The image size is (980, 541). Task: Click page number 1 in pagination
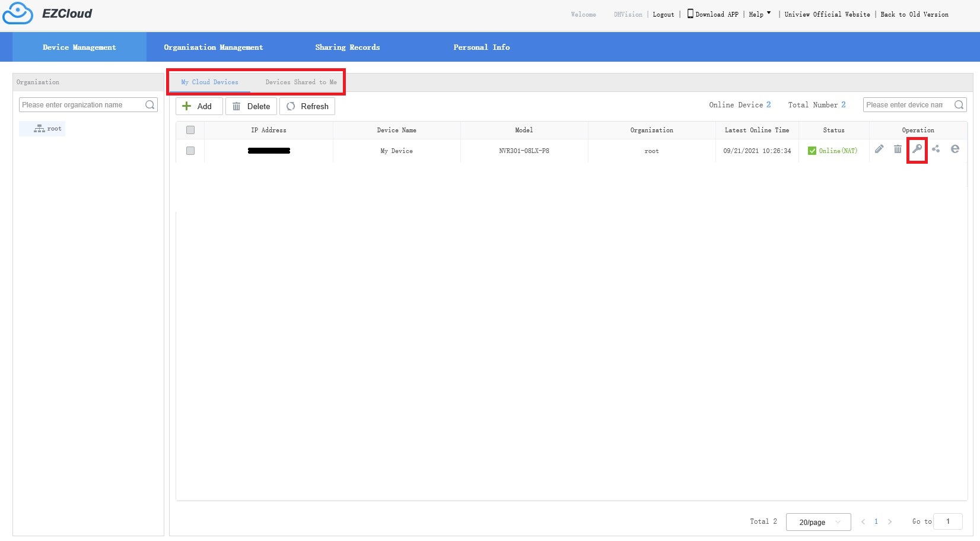[x=876, y=521]
